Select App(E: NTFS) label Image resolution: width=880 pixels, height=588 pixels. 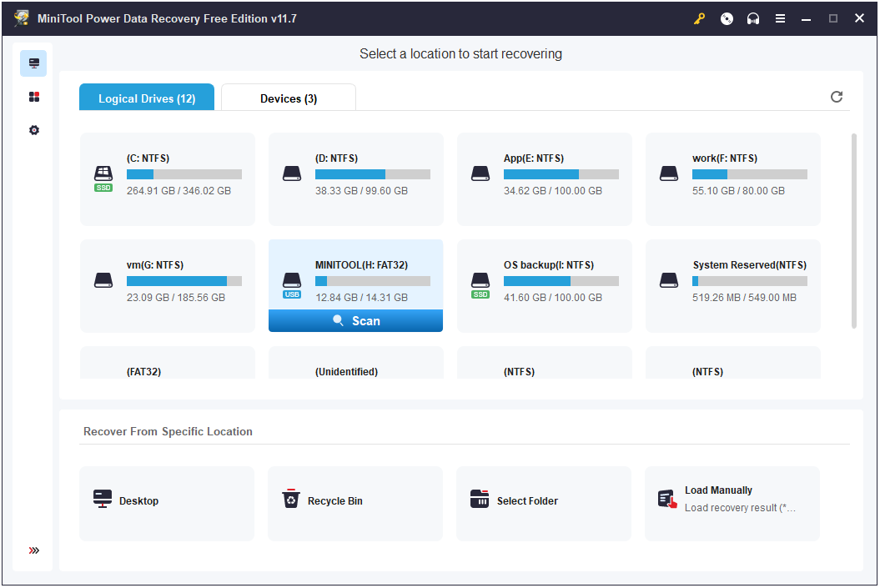click(x=534, y=158)
